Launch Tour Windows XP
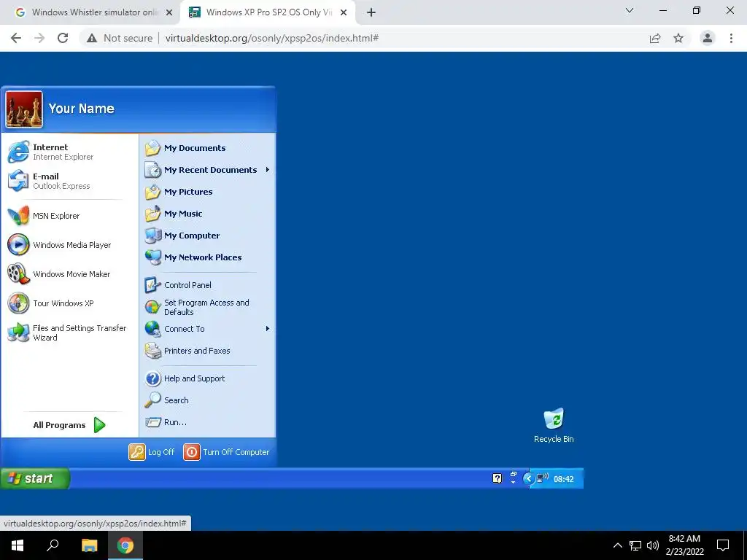 [x=50, y=303]
